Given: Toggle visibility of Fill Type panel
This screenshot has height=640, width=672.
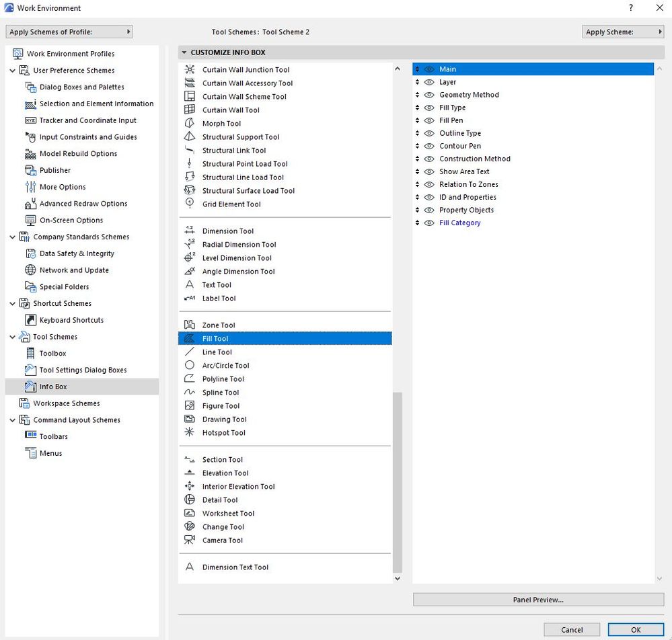Looking at the screenshot, I should pyautogui.click(x=429, y=108).
